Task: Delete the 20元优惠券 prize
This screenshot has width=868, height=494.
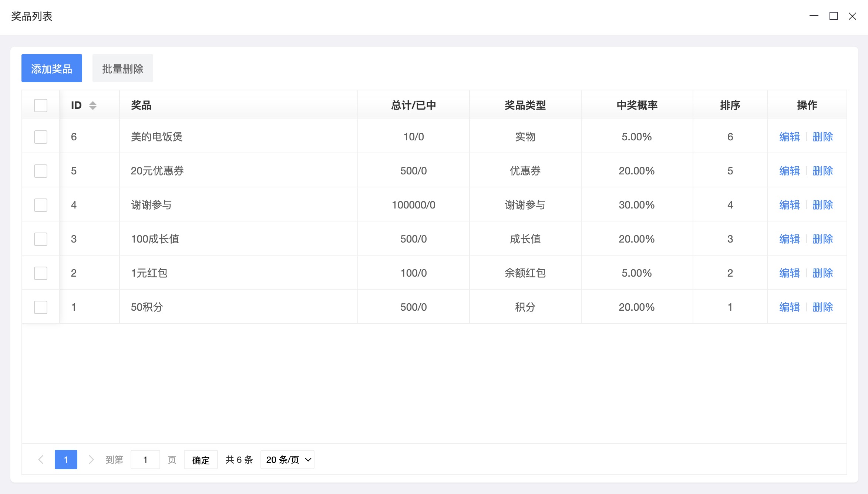Action: click(x=823, y=171)
